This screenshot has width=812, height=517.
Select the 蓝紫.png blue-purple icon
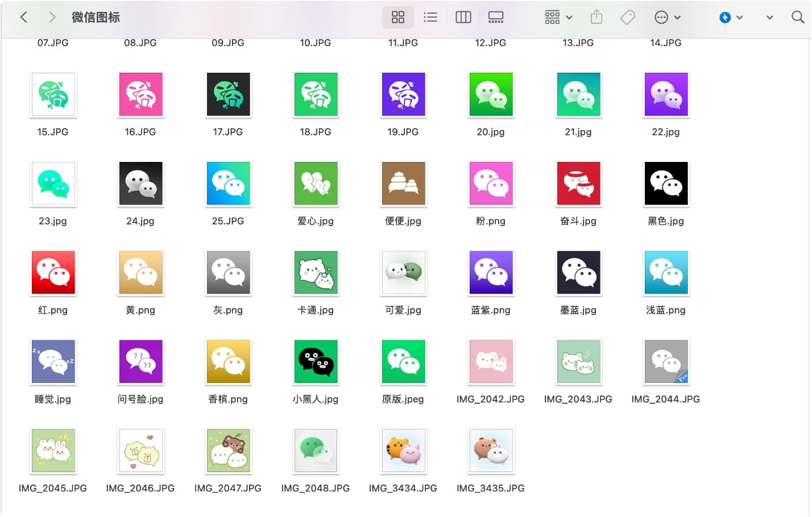click(491, 273)
